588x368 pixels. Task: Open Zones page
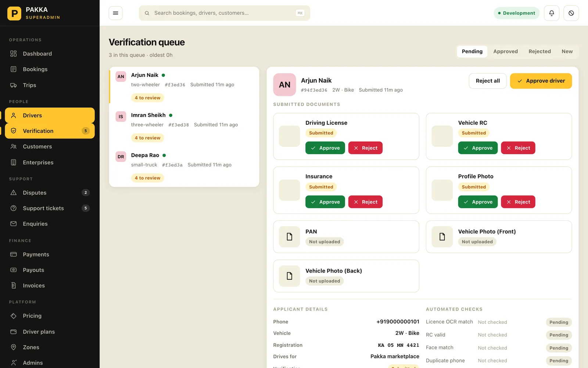pyautogui.click(x=50, y=347)
